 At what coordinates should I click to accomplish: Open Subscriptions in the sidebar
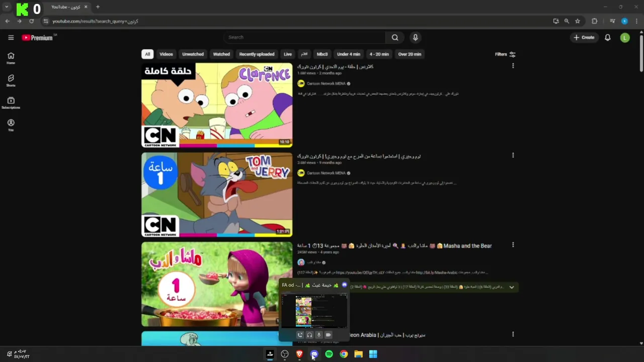click(x=11, y=103)
